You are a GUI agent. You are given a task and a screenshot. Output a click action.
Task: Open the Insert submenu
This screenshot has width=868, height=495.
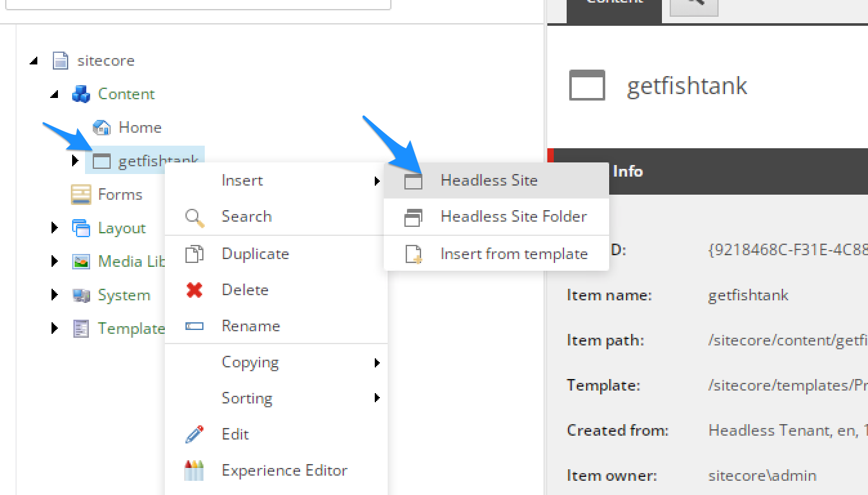point(276,180)
